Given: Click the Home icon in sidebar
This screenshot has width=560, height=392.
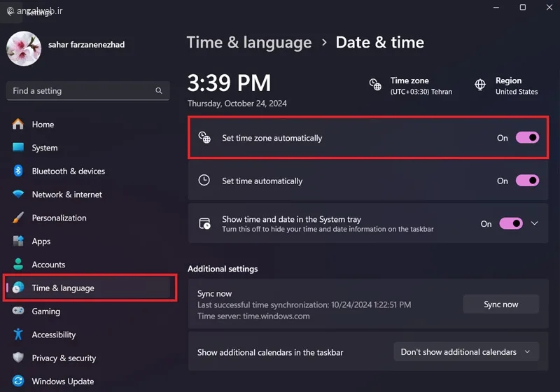Looking at the screenshot, I should click(x=18, y=125).
